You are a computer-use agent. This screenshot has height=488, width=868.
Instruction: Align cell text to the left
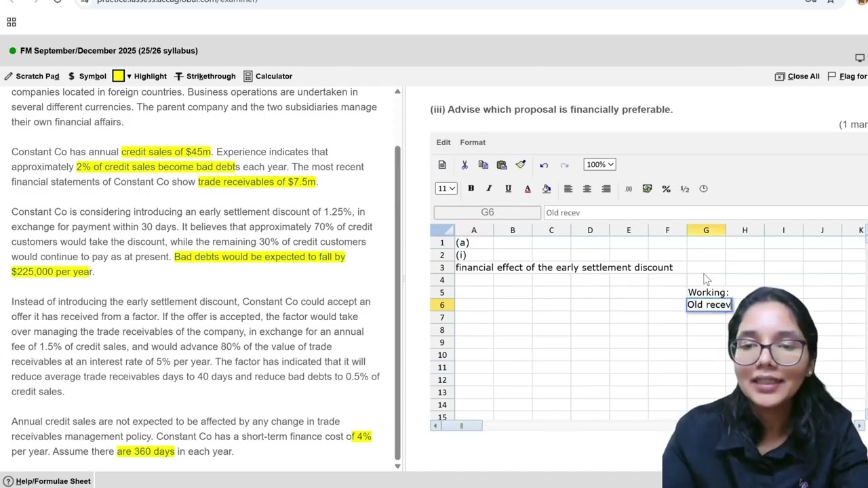click(x=568, y=188)
